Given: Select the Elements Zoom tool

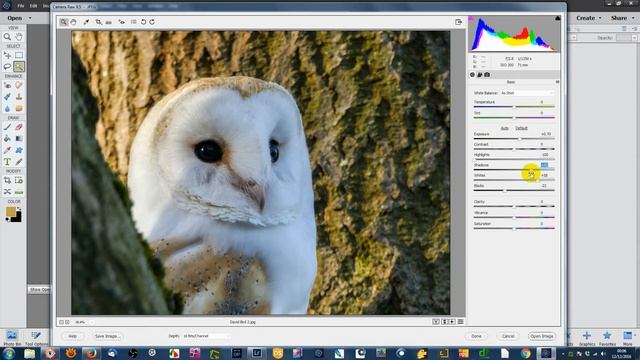Looking at the screenshot, I should (x=7, y=37).
